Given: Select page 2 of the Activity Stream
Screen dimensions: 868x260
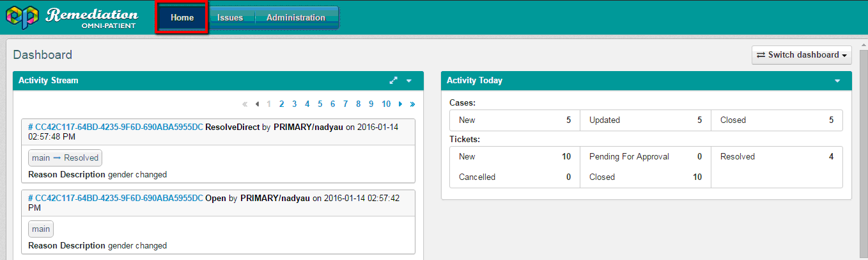Looking at the screenshot, I should [282, 104].
